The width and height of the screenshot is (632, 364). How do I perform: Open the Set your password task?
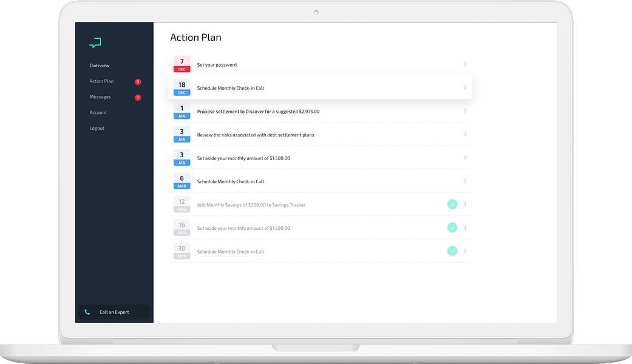(x=217, y=64)
